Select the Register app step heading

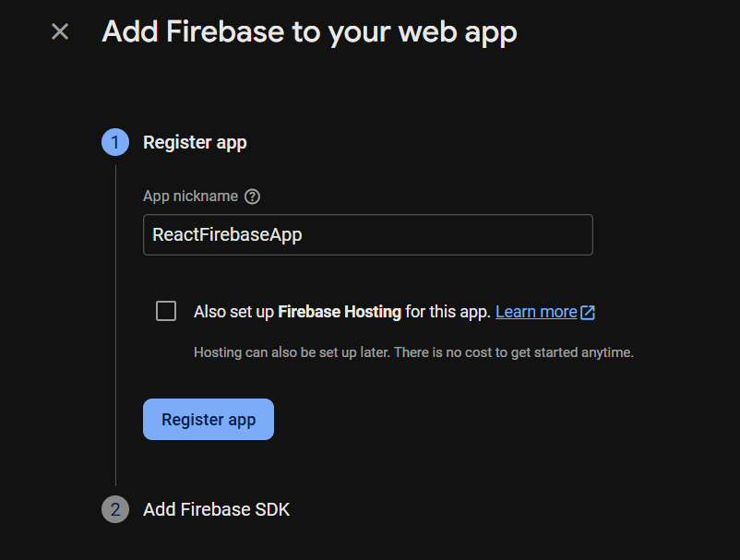coord(195,142)
